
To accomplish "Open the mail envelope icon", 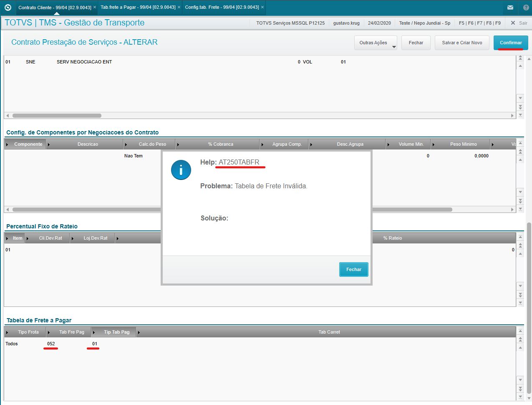I will click(x=510, y=8).
